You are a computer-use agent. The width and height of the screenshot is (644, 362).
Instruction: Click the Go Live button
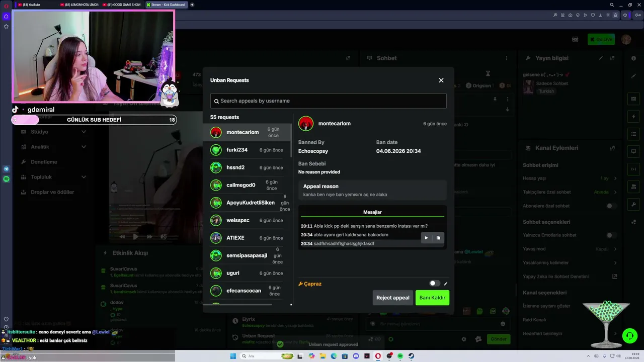click(x=601, y=39)
